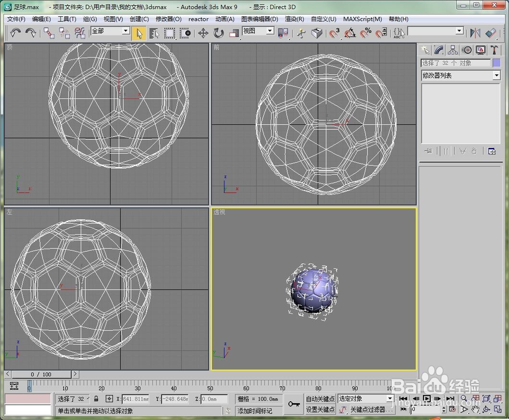This screenshot has width=509, height=420.
Task: Click the 添加时间标记 add time tag field
Action: point(259,411)
